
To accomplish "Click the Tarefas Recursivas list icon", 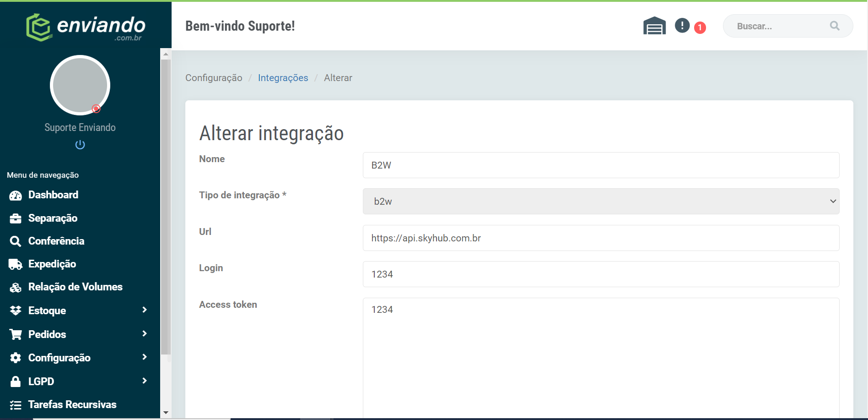I will click(16, 405).
